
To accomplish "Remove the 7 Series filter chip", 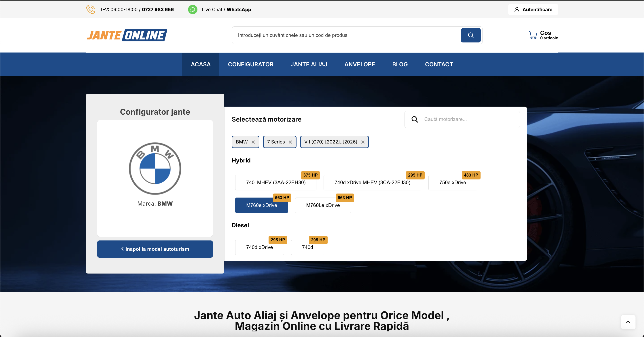I will [x=290, y=142].
